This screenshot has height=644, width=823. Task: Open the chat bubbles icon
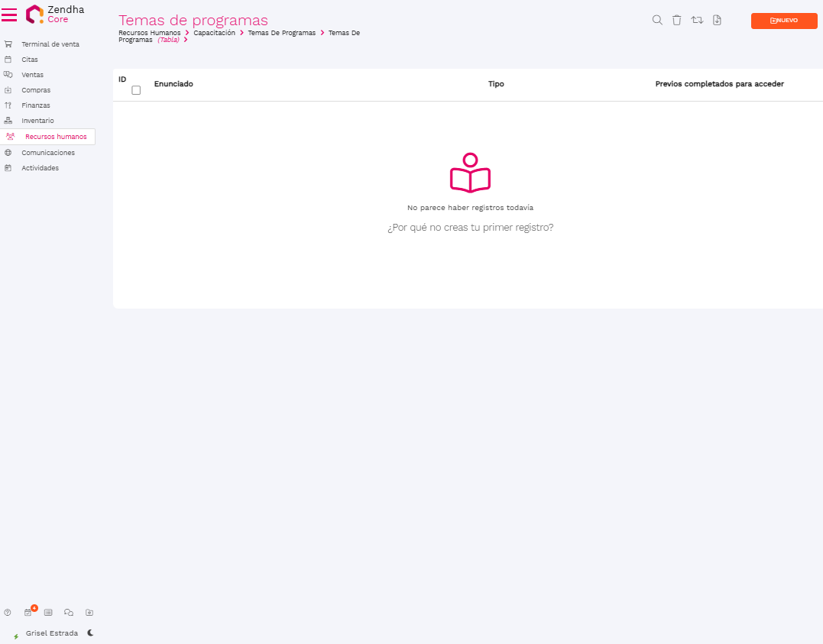69,612
